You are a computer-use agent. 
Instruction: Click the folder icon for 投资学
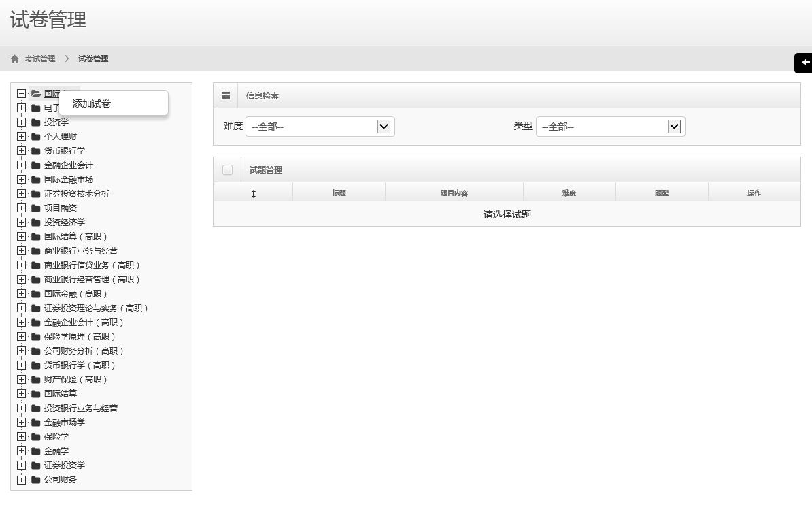[x=36, y=122]
